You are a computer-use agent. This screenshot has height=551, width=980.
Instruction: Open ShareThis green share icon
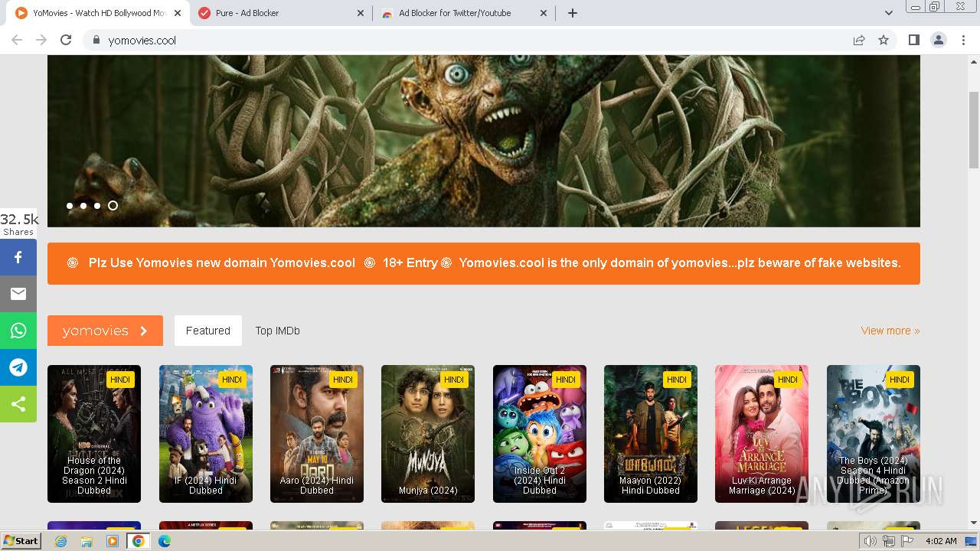pos(18,404)
